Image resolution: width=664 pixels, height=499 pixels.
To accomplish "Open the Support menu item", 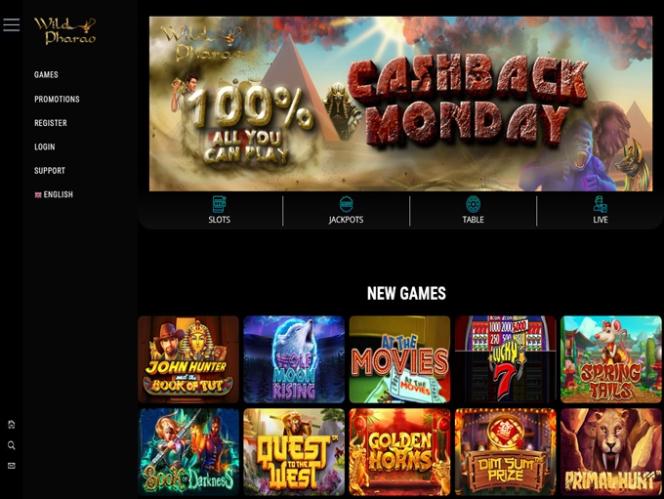I will [50, 171].
